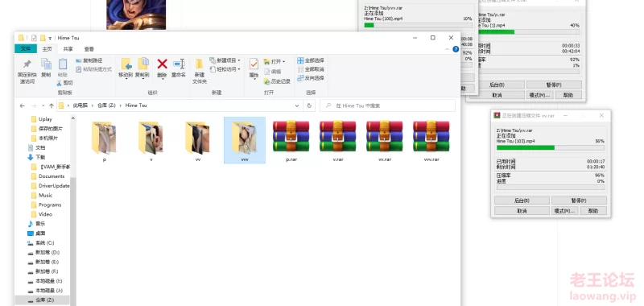This screenshot has width=644, height=306.
Task: Switch to the 查看 view tab
Action: point(89,49)
